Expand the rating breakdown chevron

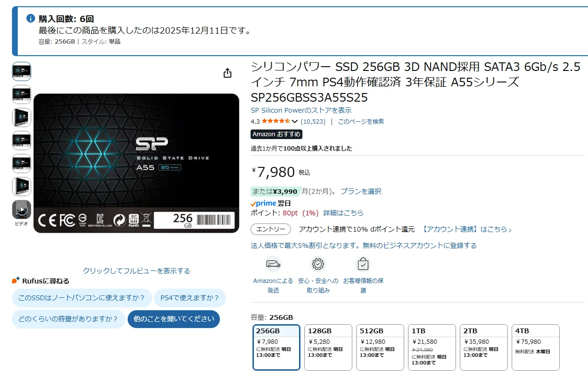tap(295, 122)
